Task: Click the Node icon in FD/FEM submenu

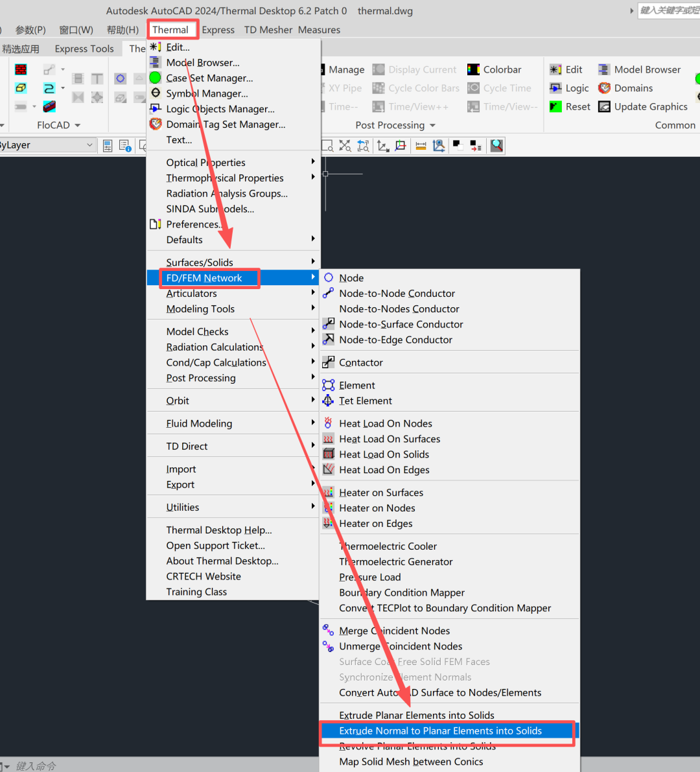Action: [329, 277]
